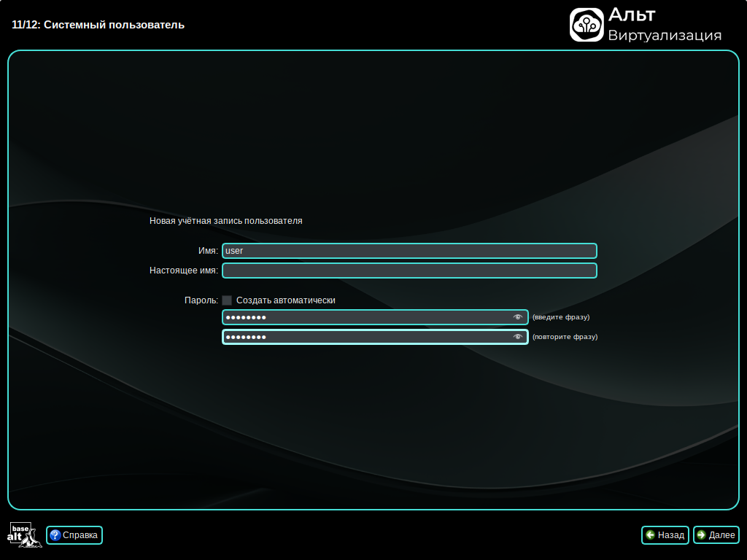This screenshot has height=560, width=747.
Task: Click the '11/12: Системный пользователь' step title
Action: point(98,25)
